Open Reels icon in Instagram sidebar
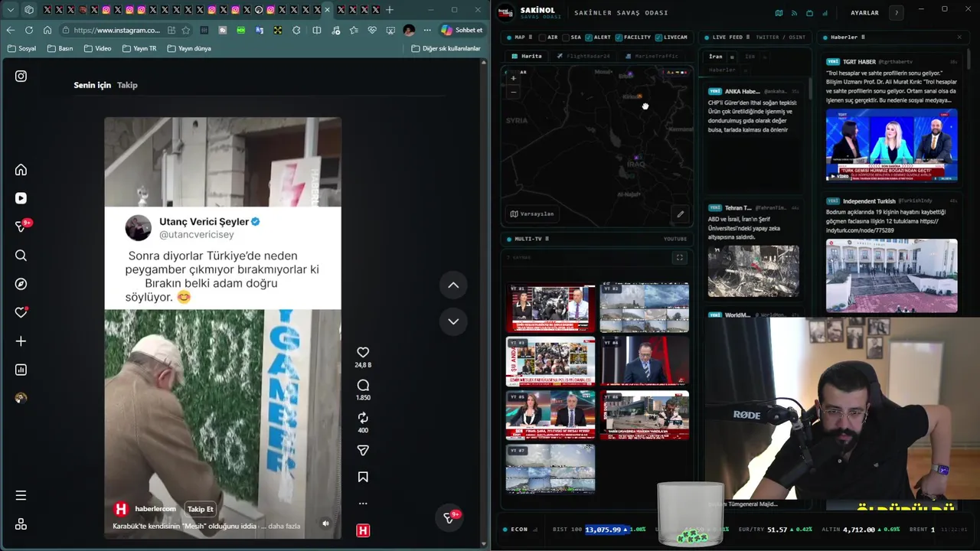The image size is (980, 551). click(x=21, y=198)
